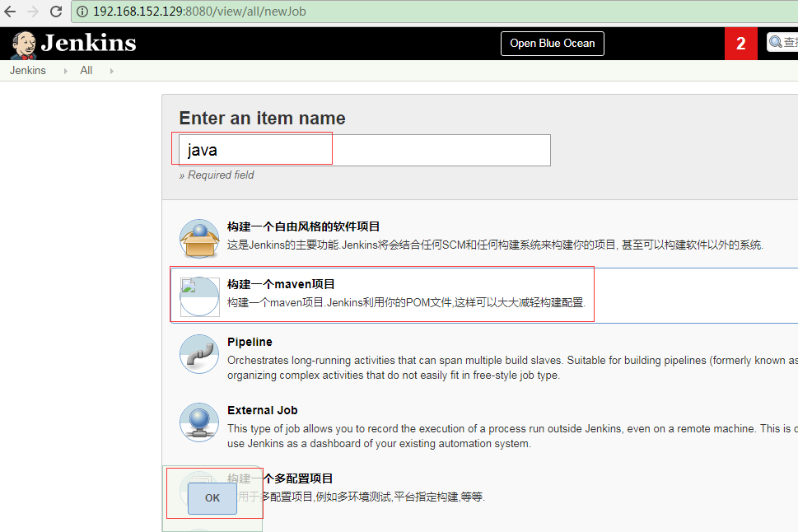Click the site info icon in address bar
The height and width of the screenshot is (532, 798).
82,12
